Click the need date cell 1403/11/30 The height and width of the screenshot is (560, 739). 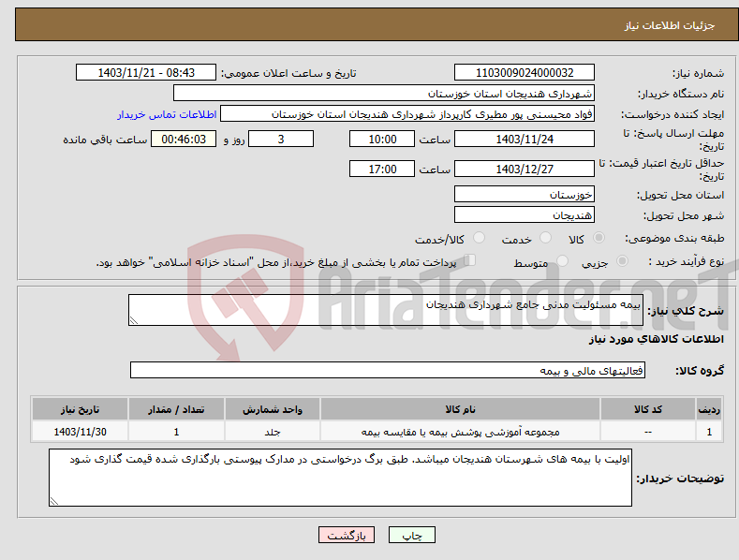(81, 432)
